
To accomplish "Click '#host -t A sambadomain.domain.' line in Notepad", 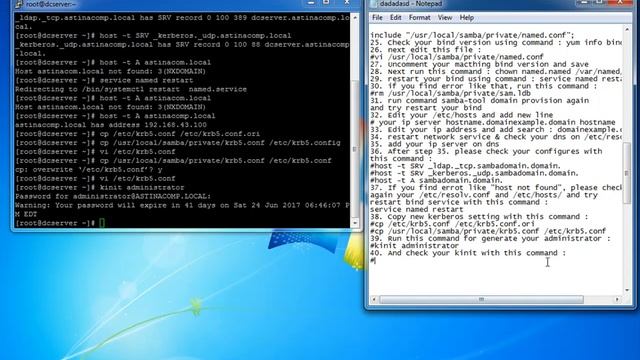I will 437,180.
